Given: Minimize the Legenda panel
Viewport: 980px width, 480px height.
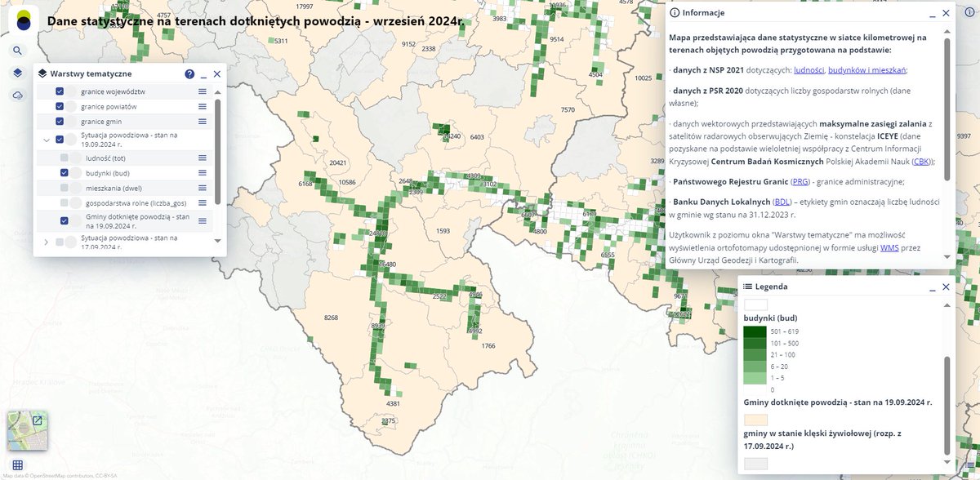Looking at the screenshot, I should tap(933, 287).
